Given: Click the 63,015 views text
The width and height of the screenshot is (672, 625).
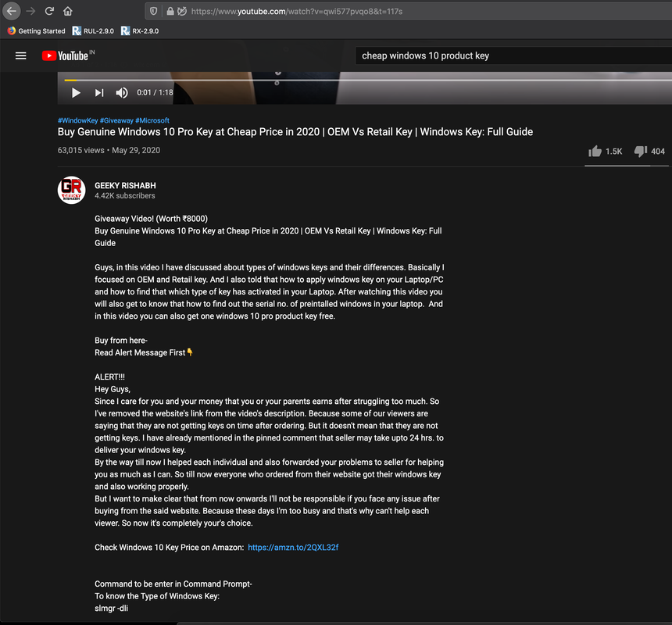Looking at the screenshot, I should 81,150.
